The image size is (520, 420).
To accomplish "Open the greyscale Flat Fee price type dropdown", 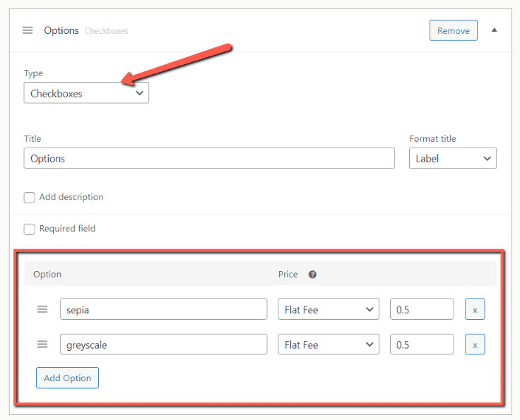I will (x=329, y=344).
